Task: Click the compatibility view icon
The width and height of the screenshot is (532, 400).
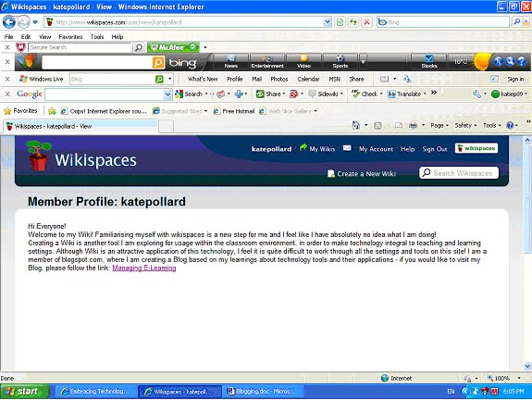Action: click(340, 22)
